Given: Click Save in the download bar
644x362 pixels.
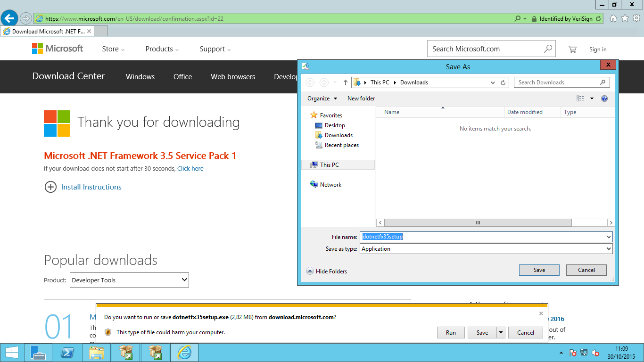Looking at the screenshot, I should [x=482, y=332].
